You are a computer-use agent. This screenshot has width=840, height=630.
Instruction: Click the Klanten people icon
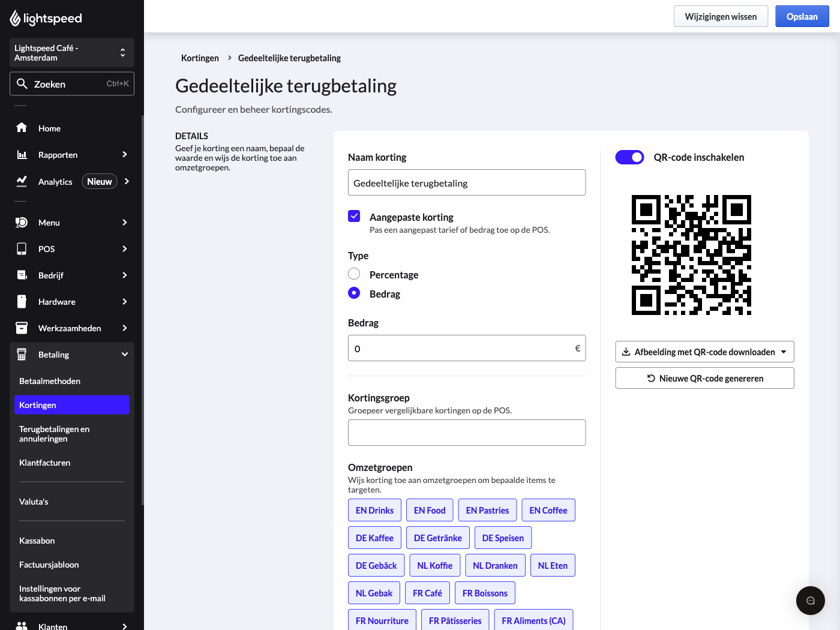(22, 626)
